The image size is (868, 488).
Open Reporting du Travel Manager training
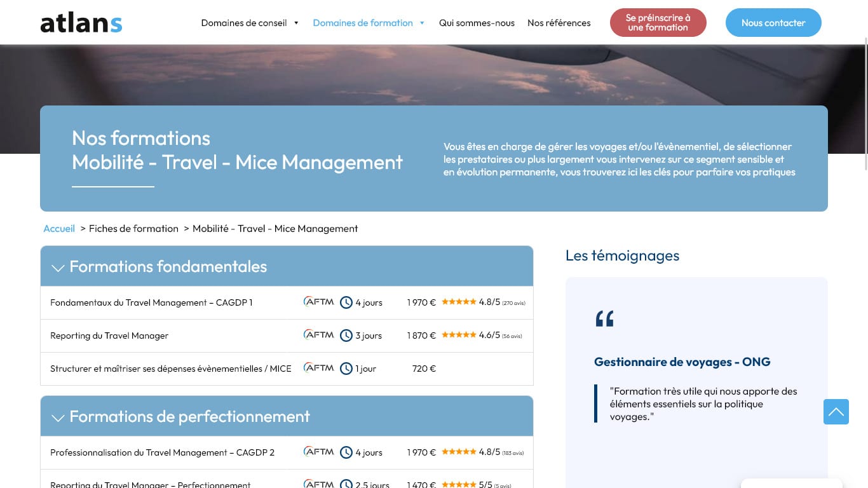(109, 335)
